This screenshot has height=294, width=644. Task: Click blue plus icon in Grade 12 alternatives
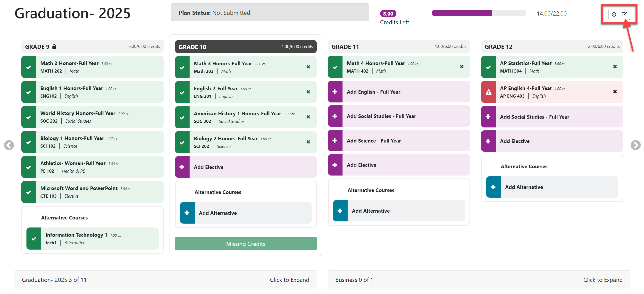(493, 187)
